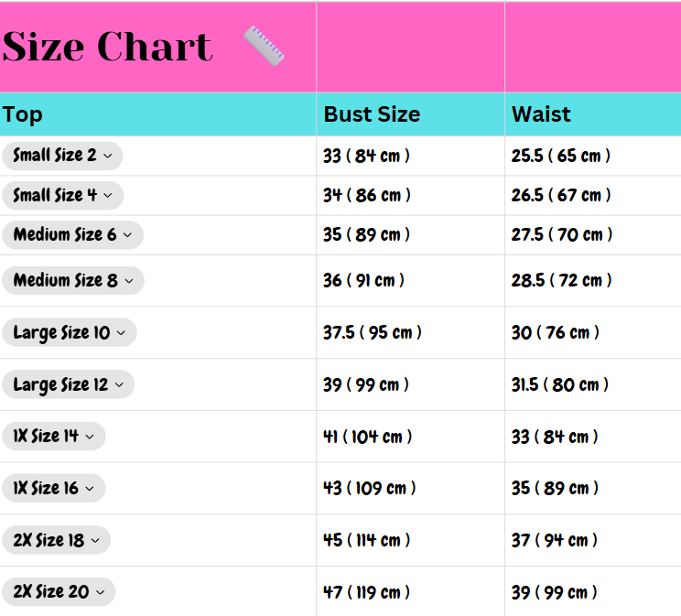Expand the 1X Size 16 dropdown chip
The image size is (681, 616).
pos(54,488)
